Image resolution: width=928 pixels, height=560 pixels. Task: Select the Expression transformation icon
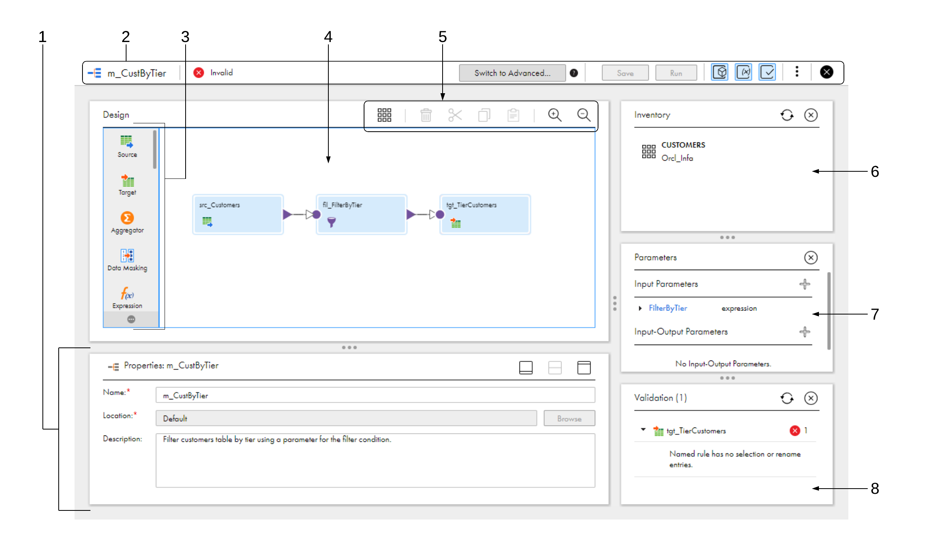[127, 294]
